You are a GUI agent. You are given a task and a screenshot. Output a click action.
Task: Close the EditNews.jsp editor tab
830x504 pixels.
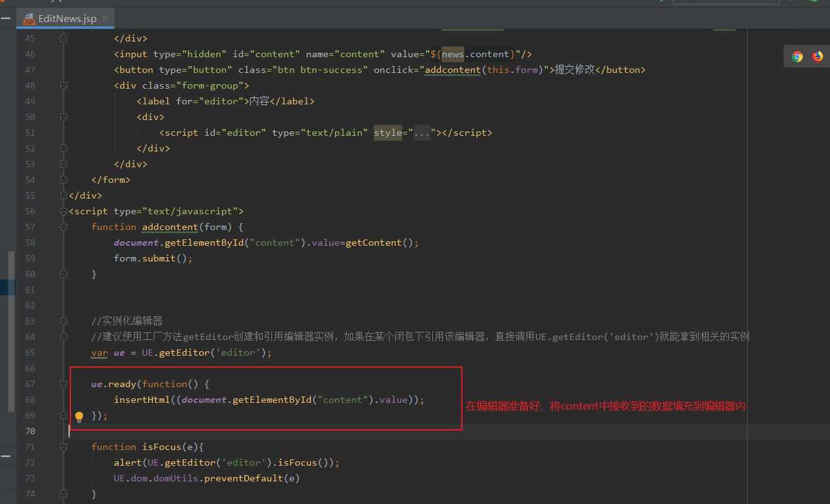[105, 19]
